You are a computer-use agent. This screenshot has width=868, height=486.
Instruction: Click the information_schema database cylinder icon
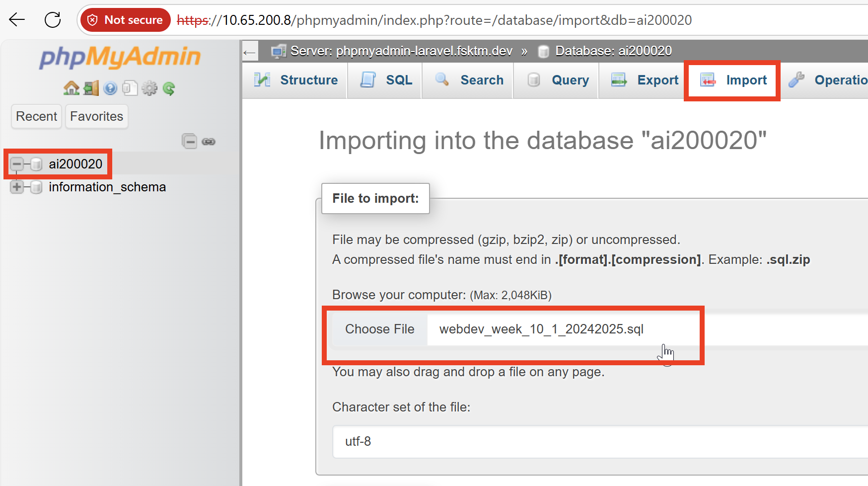pos(36,187)
